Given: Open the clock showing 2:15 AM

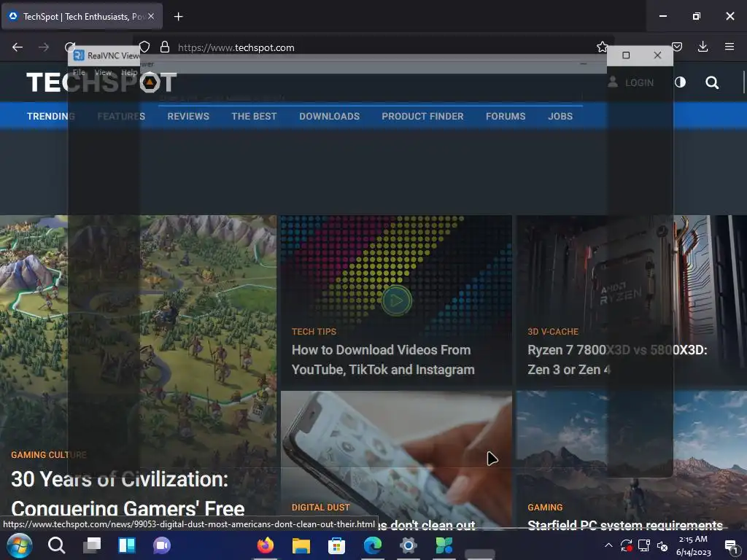Looking at the screenshot, I should [693, 545].
